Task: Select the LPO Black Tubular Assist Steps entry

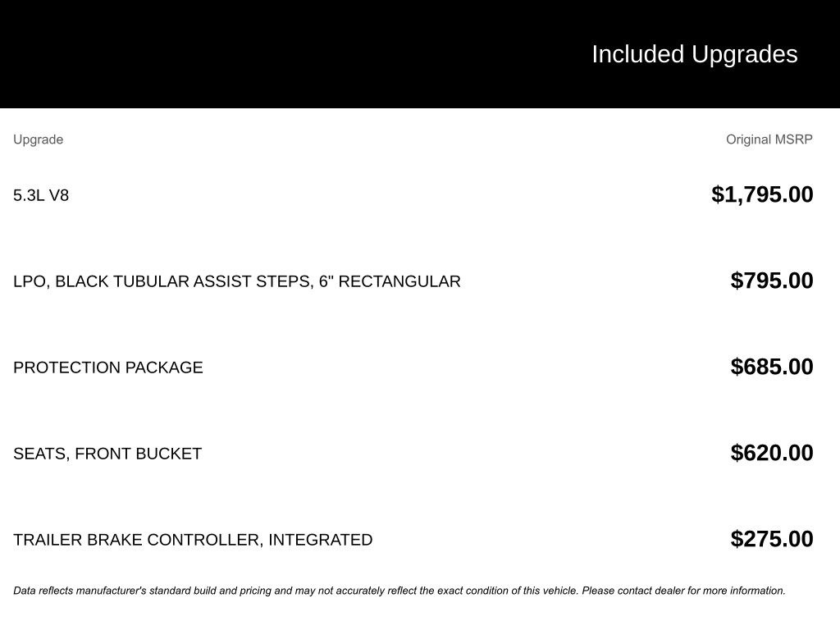Action: pyautogui.click(x=236, y=281)
